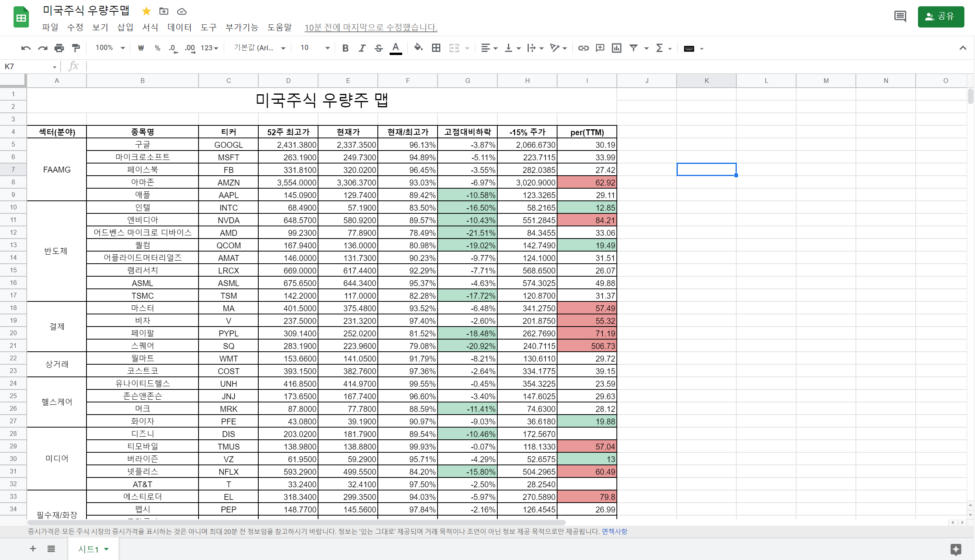Select the GOOGL ticker cell
This screenshot has height=560, width=975.
228,145
